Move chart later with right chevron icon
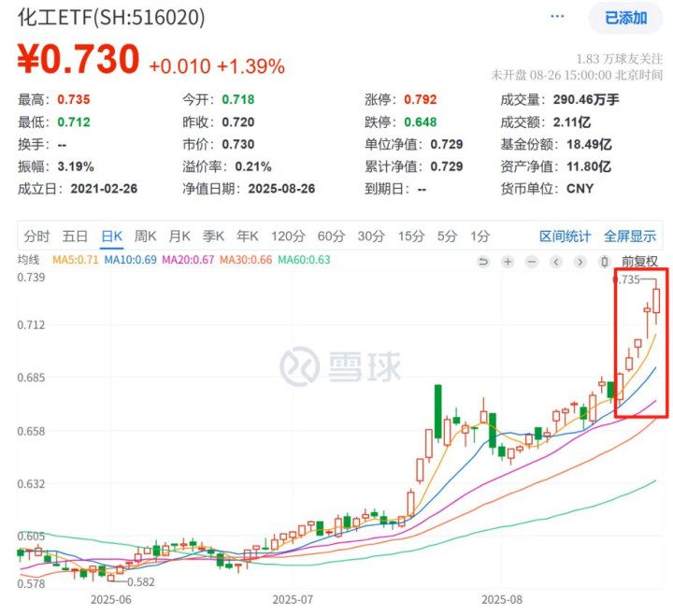The height and width of the screenshot is (616, 673). tap(580, 262)
